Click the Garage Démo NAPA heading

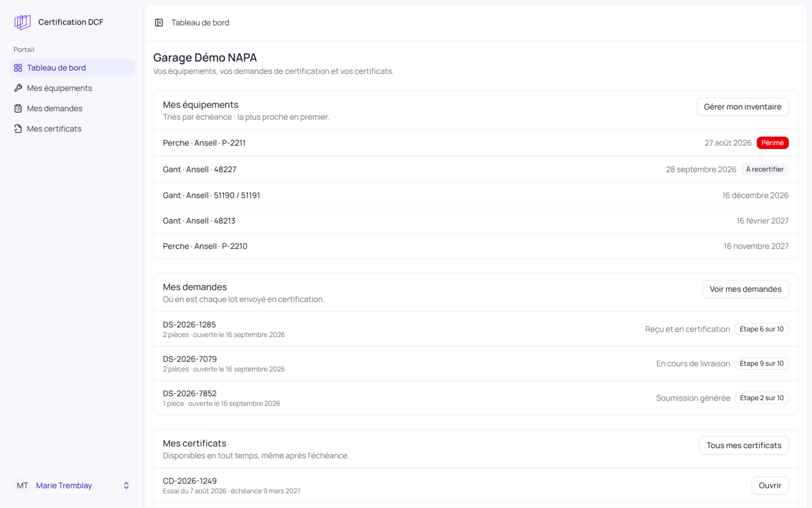tap(205, 58)
